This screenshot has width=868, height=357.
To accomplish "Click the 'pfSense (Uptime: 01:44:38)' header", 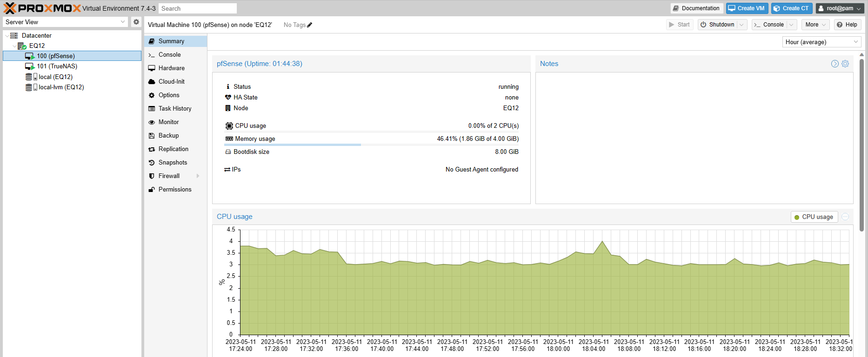I will tap(260, 64).
